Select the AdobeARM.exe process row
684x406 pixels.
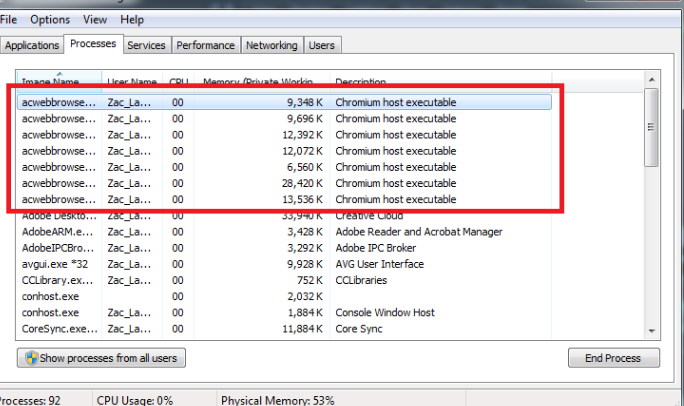tap(59, 232)
